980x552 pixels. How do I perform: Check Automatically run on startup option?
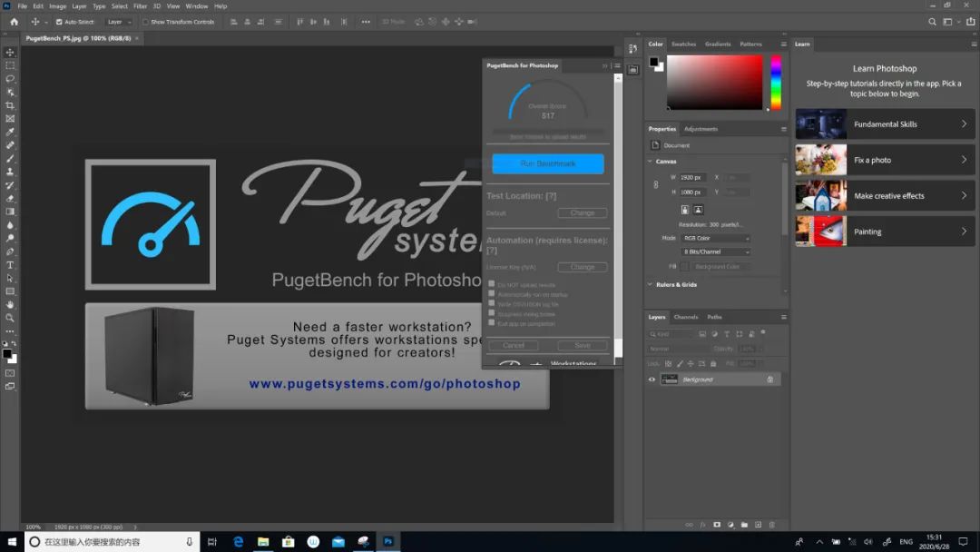pos(491,293)
